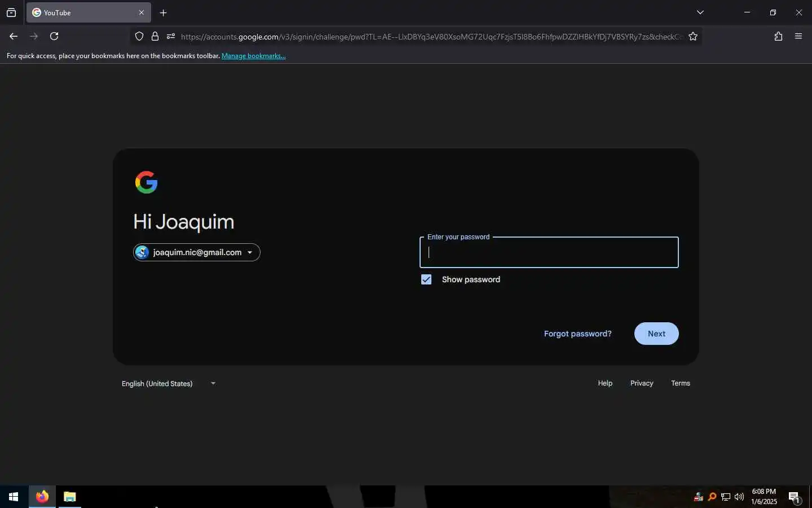Open the Help link
Image resolution: width=812 pixels, height=508 pixels.
tap(605, 383)
